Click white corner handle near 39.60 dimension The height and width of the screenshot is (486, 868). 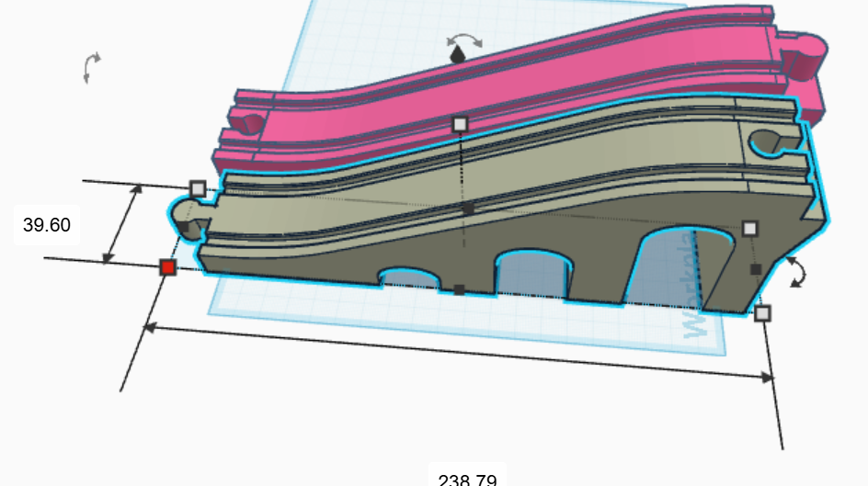tap(198, 189)
